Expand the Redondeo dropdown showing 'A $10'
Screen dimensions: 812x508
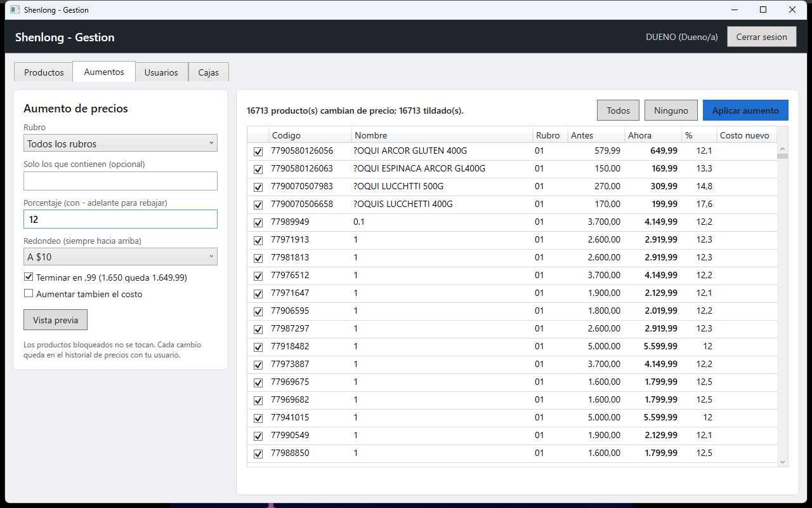[x=121, y=257]
